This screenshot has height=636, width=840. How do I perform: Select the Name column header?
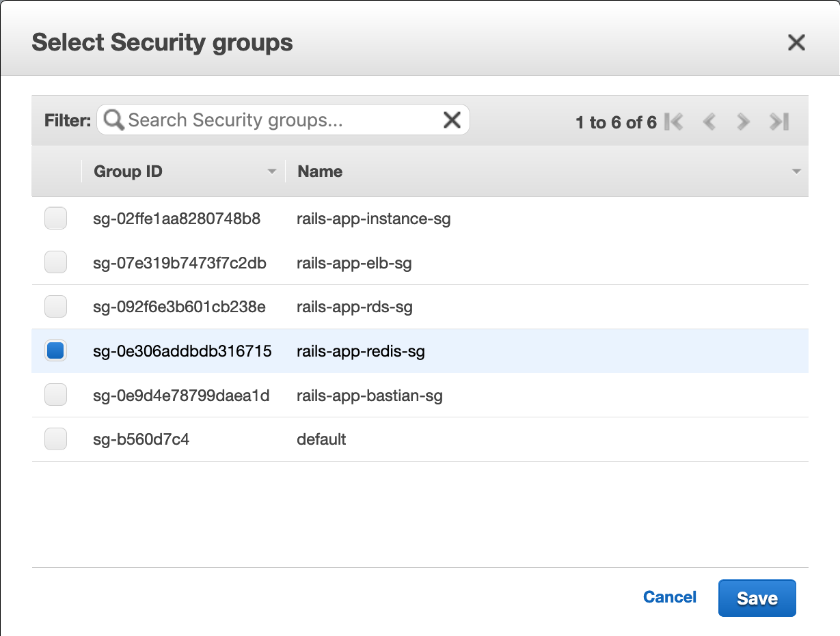pos(319,171)
